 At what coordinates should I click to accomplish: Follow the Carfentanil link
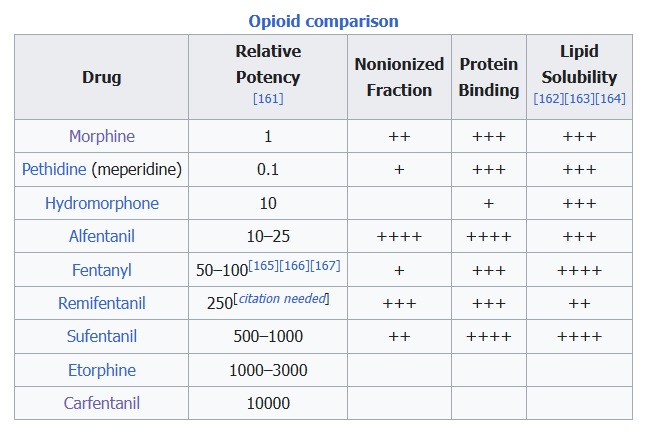coord(101,403)
